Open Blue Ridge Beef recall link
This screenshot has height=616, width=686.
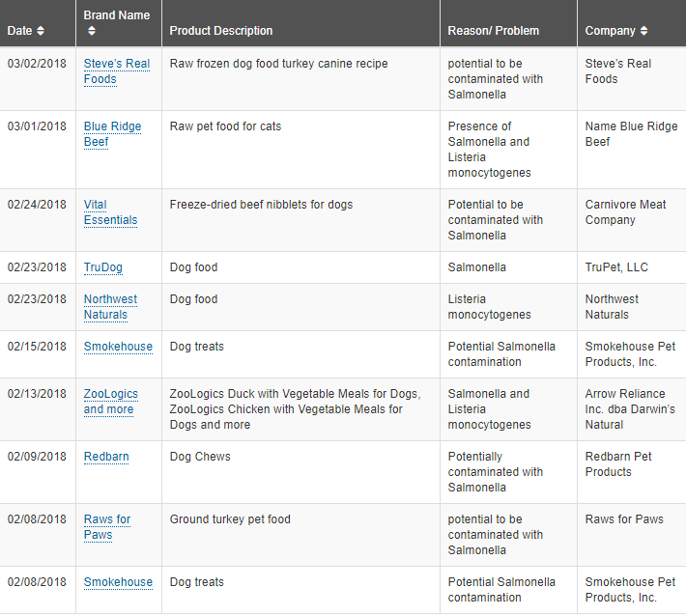pos(112,134)
